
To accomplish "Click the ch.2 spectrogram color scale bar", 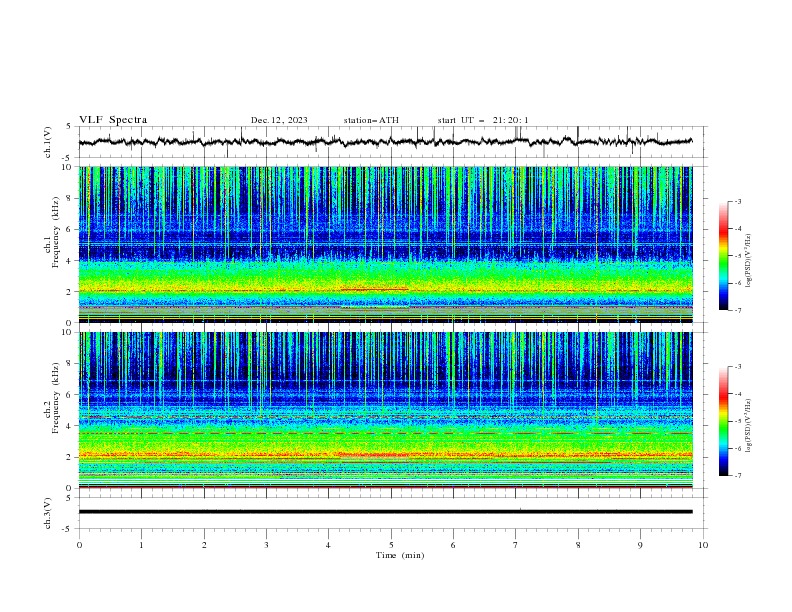I will point(723,421).
